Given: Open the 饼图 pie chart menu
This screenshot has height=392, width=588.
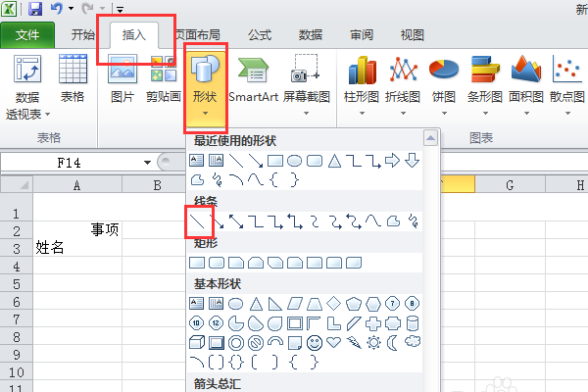Looking at the screenshot, I should [444, 85].
